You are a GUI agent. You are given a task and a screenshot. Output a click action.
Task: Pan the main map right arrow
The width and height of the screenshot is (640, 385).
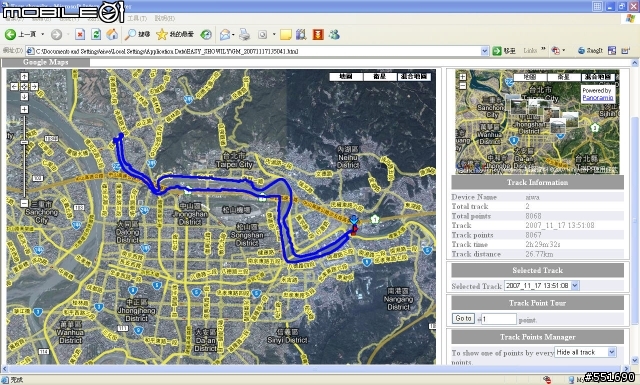click(34, 87)
